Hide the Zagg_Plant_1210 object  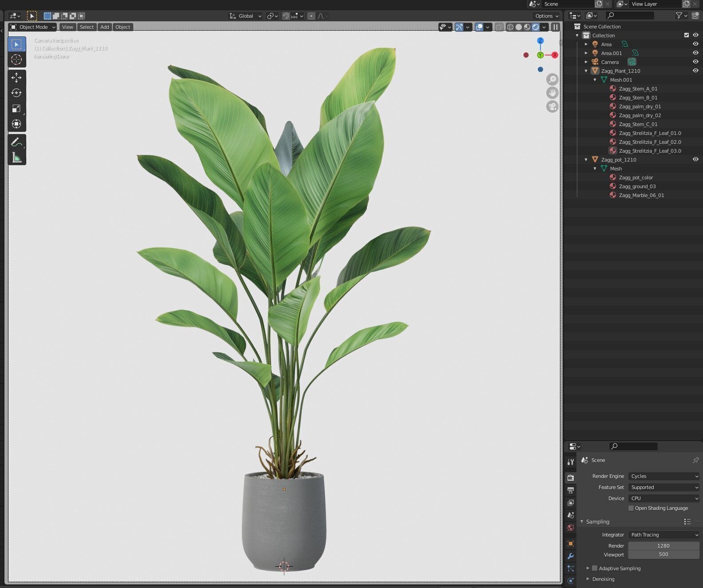[695, 71]
